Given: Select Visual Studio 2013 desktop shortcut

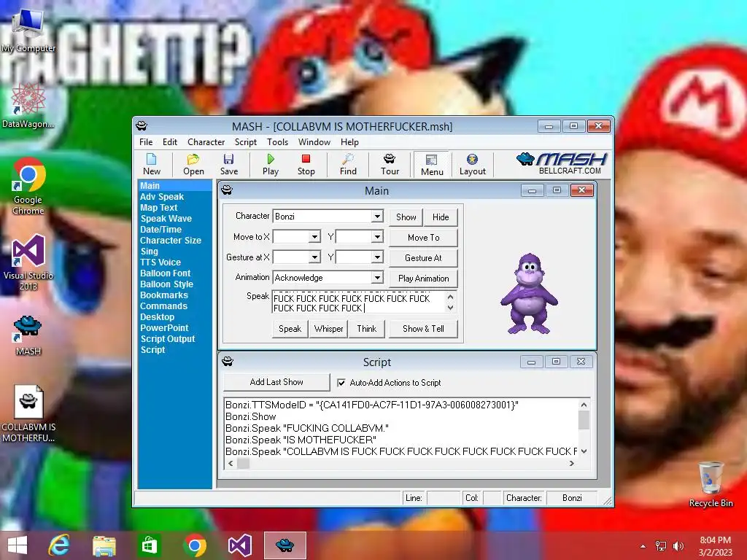Looking at the screenshot, I should (28, 262).
